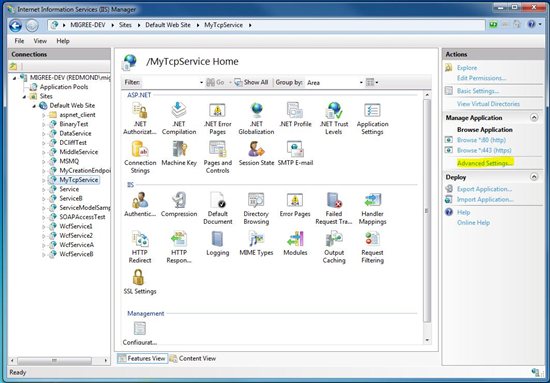Click Explore action link

tap(467, 68)
